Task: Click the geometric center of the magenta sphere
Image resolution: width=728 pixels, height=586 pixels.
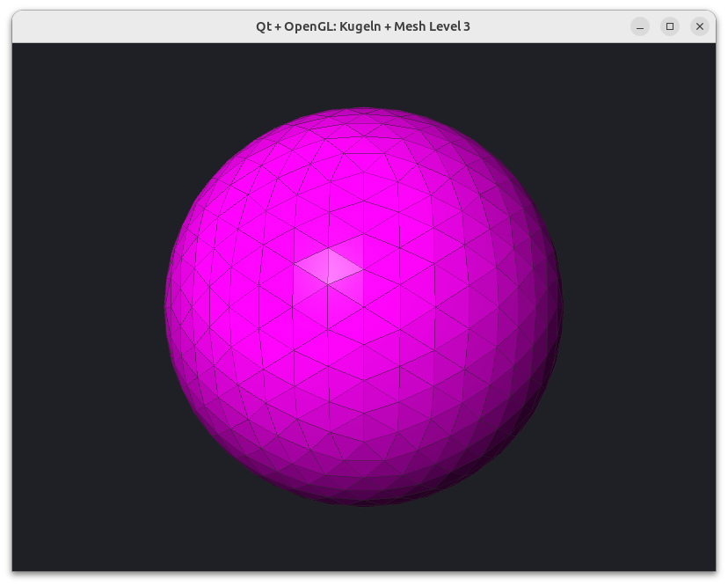Action: [363, 307]
